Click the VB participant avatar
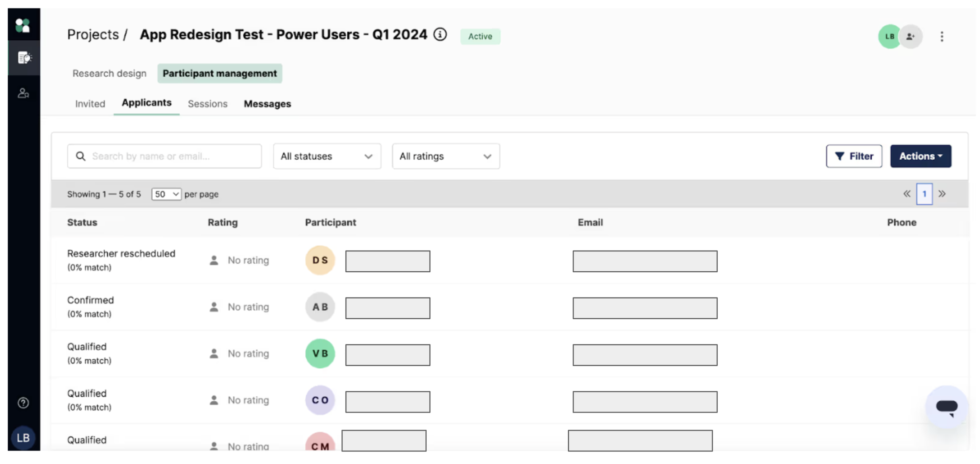Image resolution: width=980 pixels, height=464 pixels. 320,353
